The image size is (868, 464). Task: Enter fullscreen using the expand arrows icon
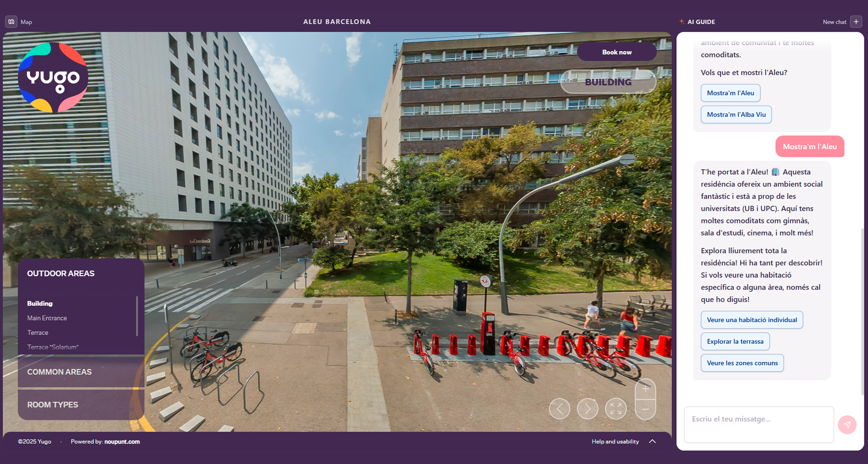[616, 408]
